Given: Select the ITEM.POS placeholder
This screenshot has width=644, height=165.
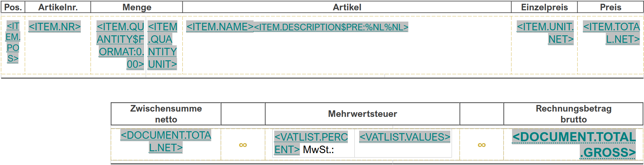Looking at the screenshot, I should [13, 42].
